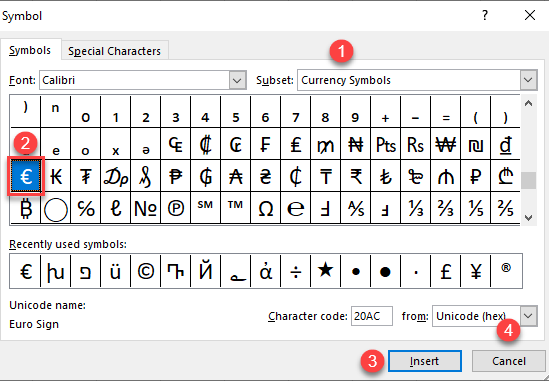Select the Peso symbol ₱
The image size is (549, 381).
coord(175,176)
